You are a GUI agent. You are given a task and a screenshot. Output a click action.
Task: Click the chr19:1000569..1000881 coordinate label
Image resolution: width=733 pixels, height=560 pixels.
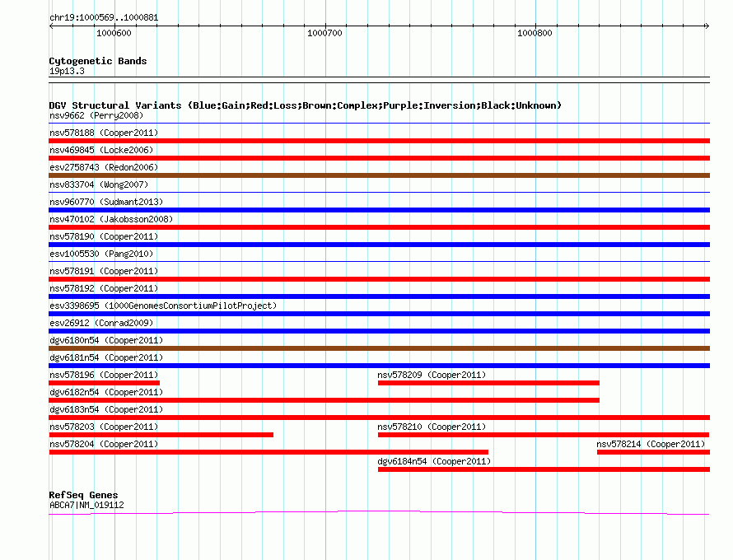[x=104, y=17]
